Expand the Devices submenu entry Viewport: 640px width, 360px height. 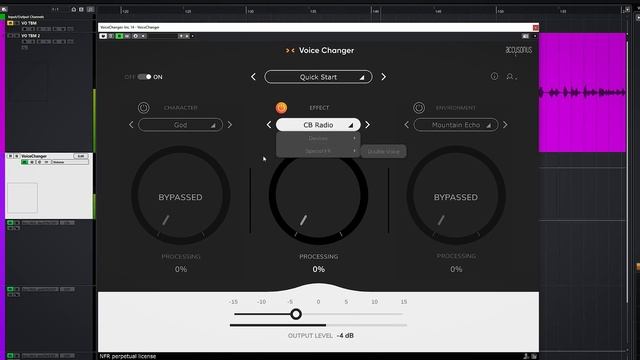[x=318, y=138]
